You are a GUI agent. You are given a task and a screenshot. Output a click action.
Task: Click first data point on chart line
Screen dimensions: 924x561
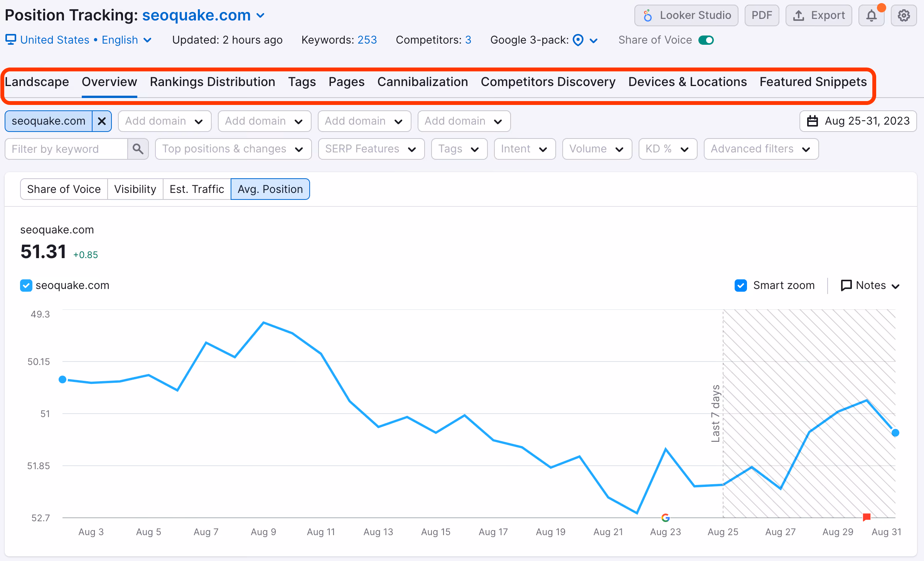[x=62, y=380]
